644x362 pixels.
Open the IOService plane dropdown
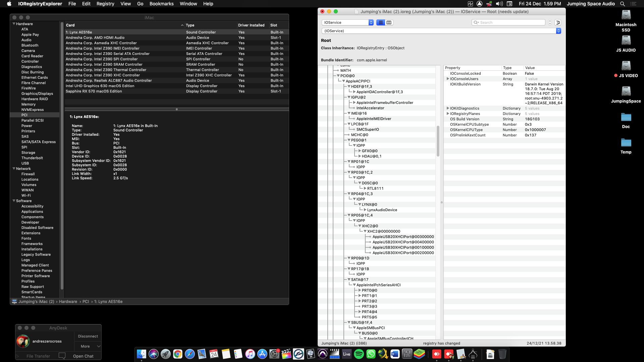pos(347,22)
